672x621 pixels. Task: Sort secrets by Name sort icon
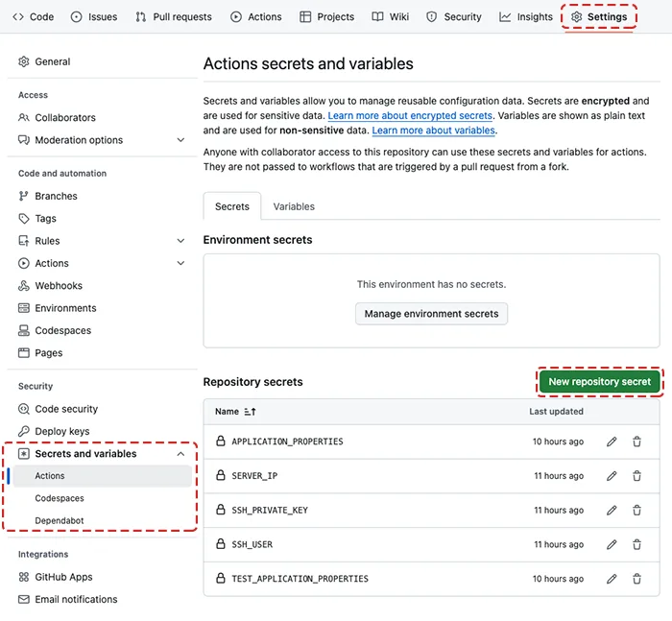click(250, 412)
